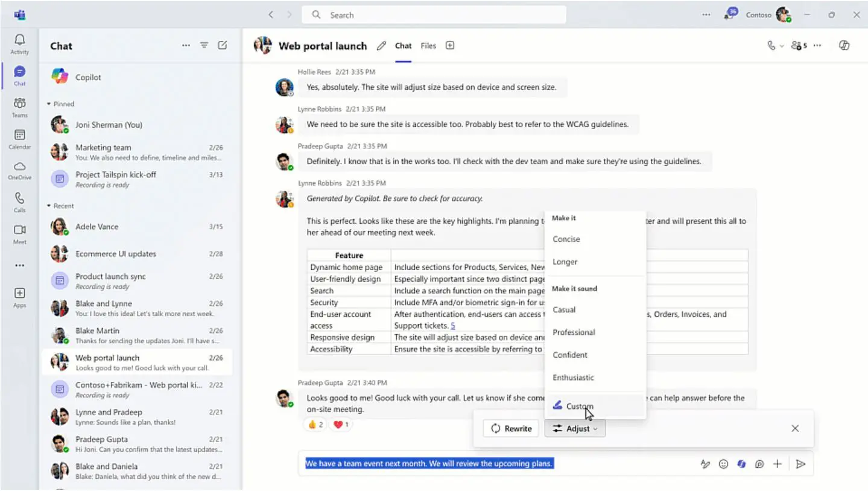Open the Calendar icon in sidebar
868x491 pixels.
click(20, 135)
